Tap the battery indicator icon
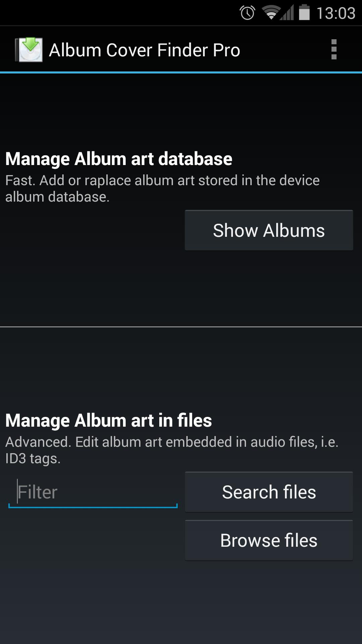This screenshot has width=362, height=644. (x=304, y=13)
